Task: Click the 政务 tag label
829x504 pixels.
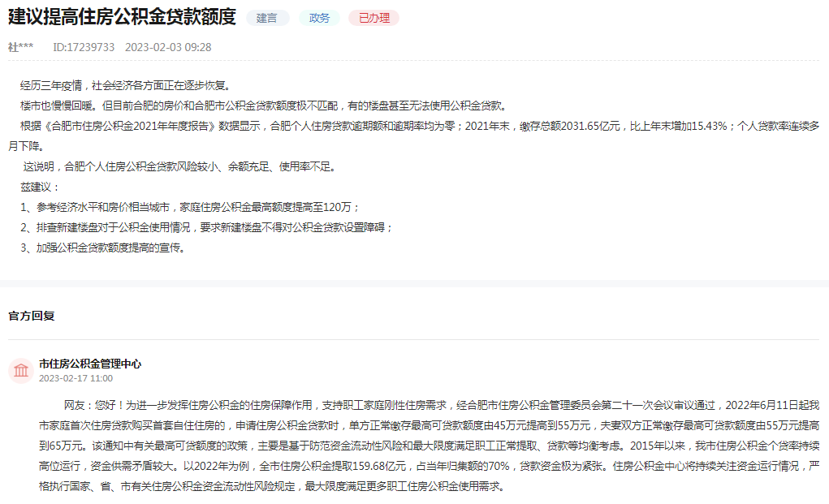Action: click(x=319, y=18)
